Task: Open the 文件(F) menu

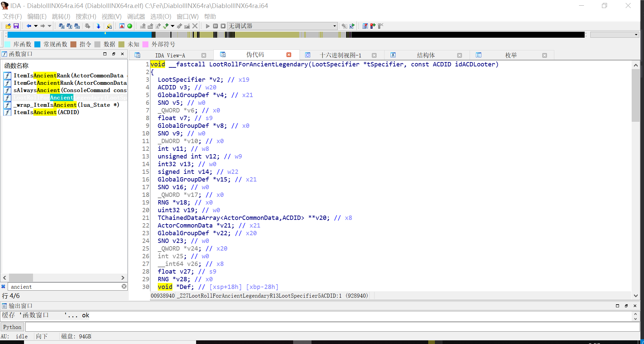Action: tap(12, 16)
